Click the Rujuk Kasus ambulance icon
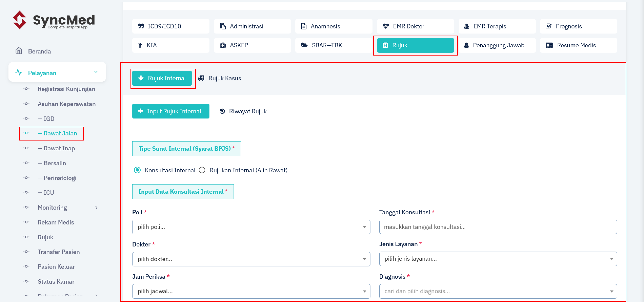Viewport: 644px width, 302px height. tap(201, 78)
